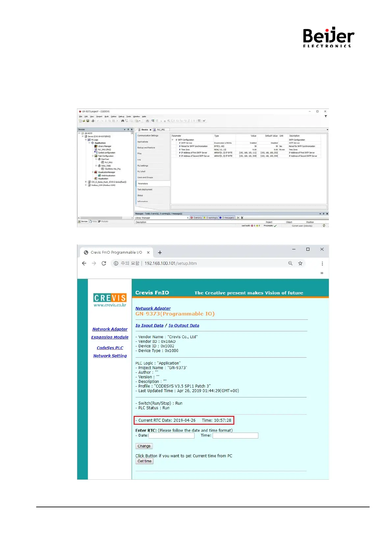The height and width of the screenshot is (554, 392).
Task: Click the browser address bar URL
Action: point(170,263)
